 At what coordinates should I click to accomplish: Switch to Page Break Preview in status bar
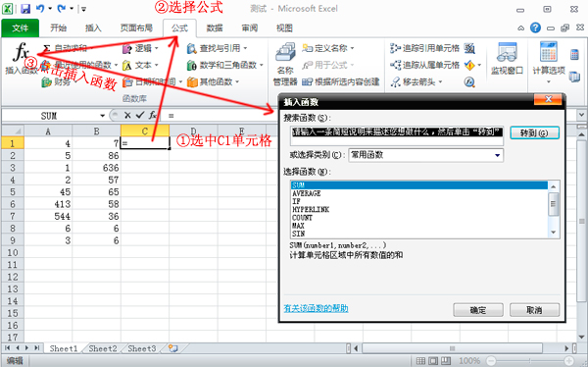pyautogui.click(x=446, y=361)
